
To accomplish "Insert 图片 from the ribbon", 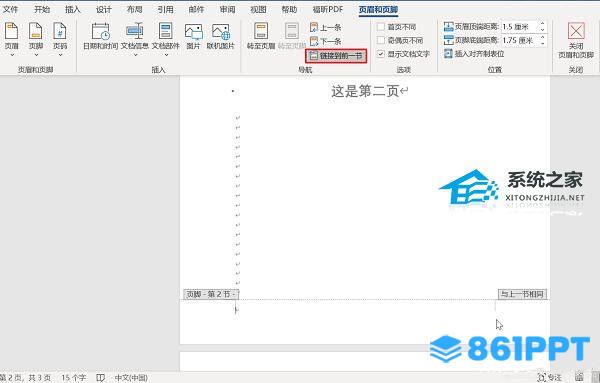I will [193, 32].
